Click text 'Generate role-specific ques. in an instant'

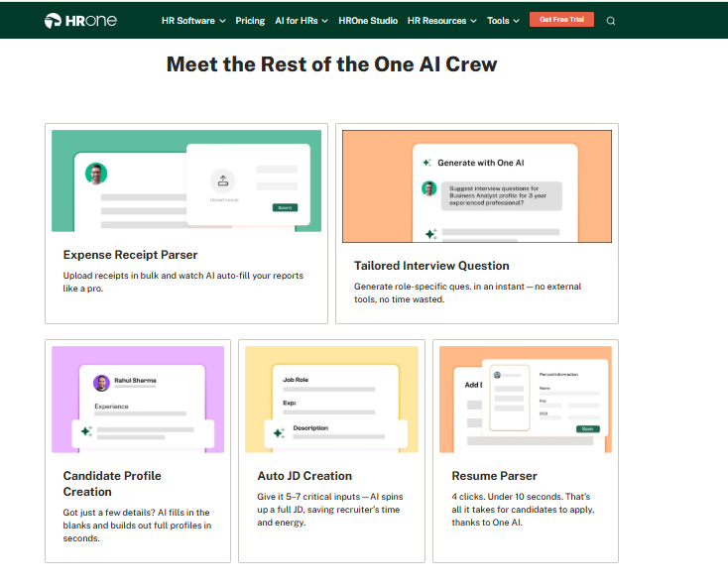click(x=439, y=287)
